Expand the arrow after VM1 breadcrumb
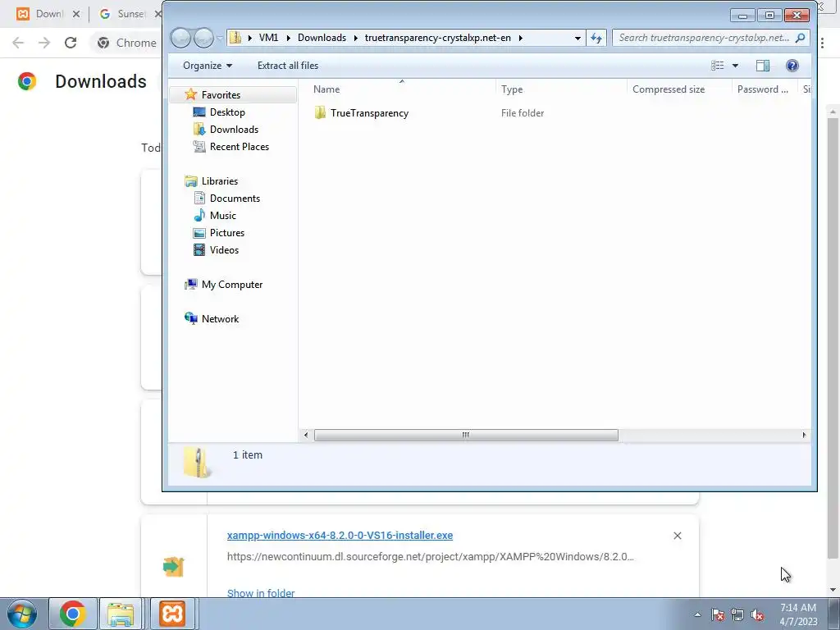Screen dimensions: 840x630 pyautogui.click(x=288, y=38)
